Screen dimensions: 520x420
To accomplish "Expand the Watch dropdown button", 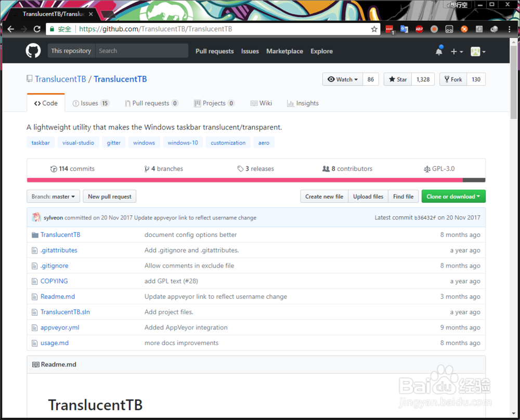I will click(343, 79).
